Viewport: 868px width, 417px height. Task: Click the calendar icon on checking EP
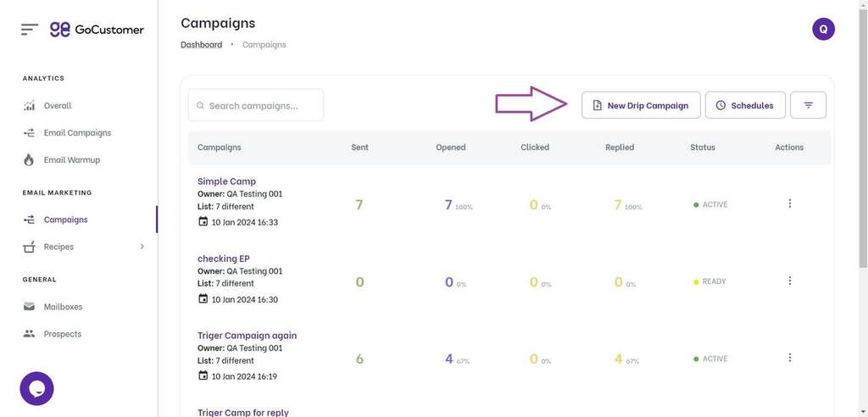203,298
